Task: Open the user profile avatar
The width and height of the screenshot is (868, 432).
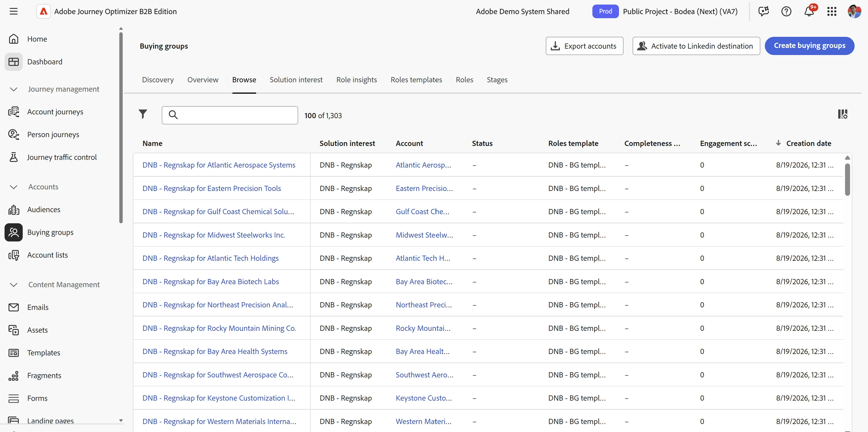Action: pos(854,11)
